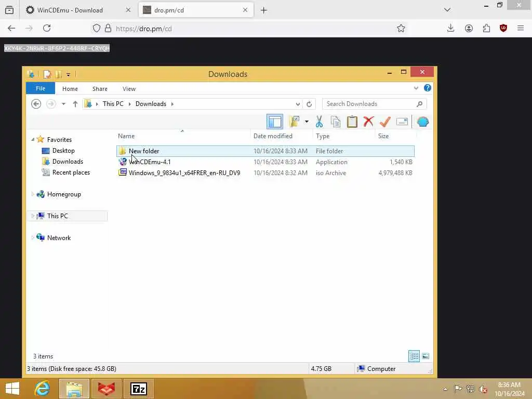Click the Copy toolbar icon
This screenshot has height=399, width=532.
336,122
